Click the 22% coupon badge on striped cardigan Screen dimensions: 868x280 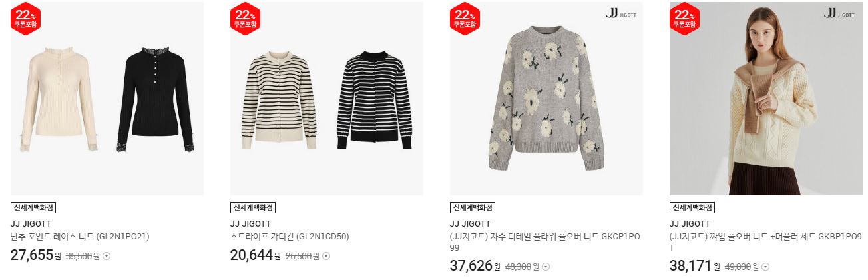point(245,18)
